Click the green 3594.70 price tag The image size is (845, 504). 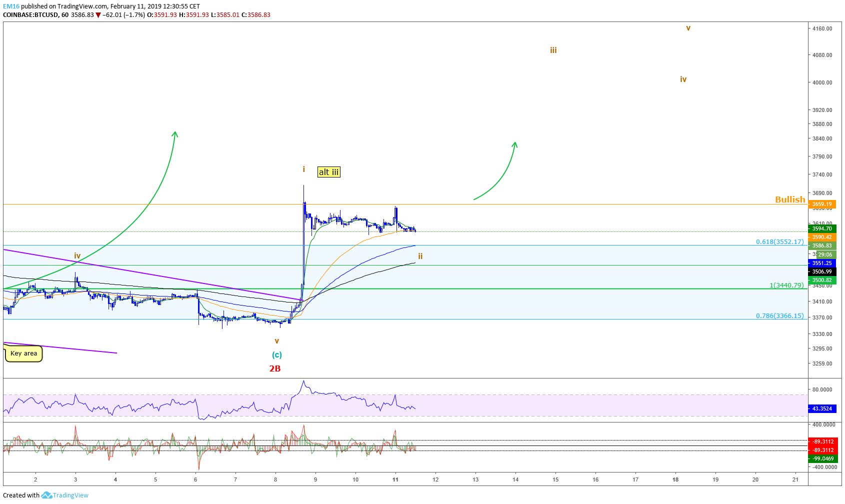click(x=822, y=228)
